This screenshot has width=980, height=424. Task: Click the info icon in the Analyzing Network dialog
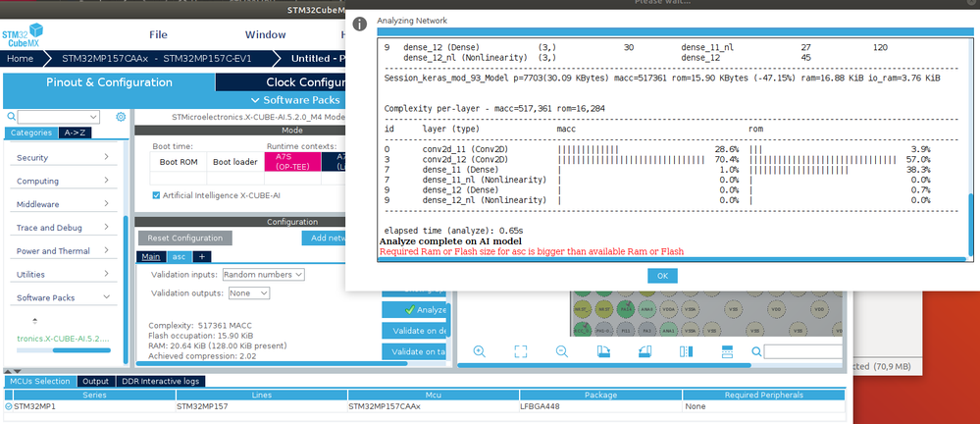(x=359, y=24)
